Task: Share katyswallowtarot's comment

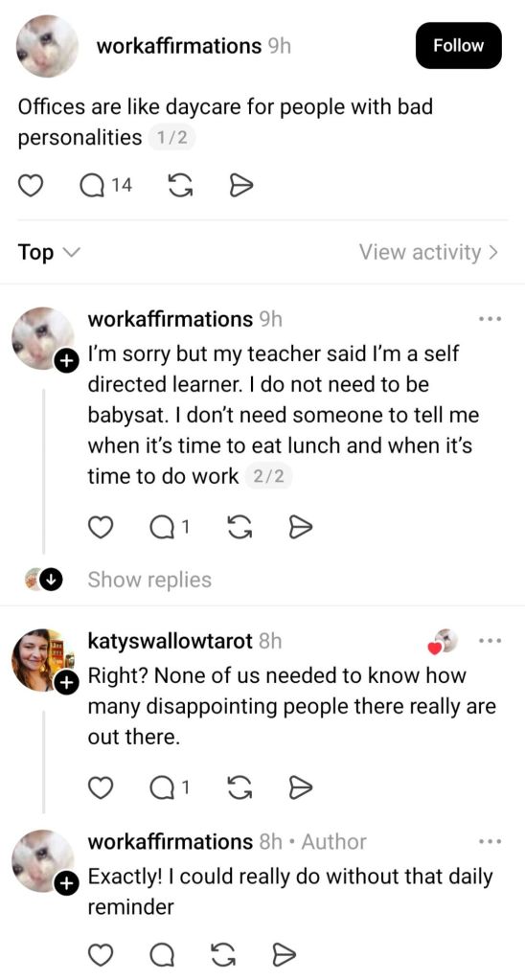Action: tap(302, 788)
